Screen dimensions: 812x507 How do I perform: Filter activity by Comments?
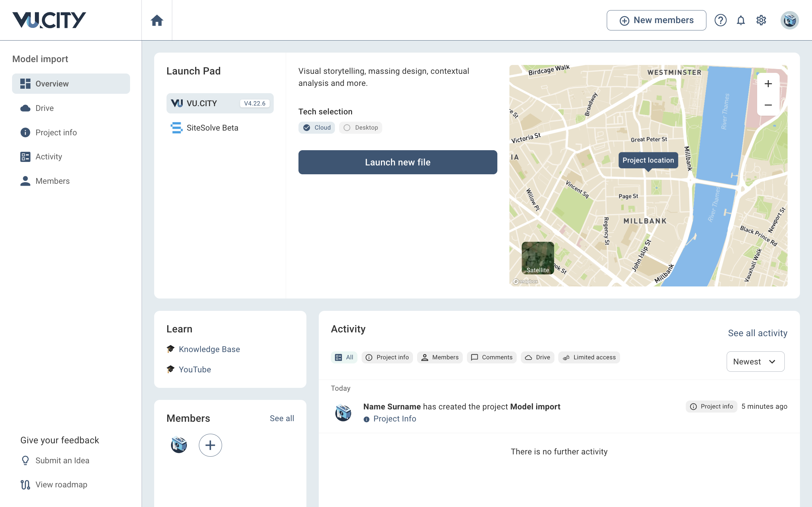pos(492,357)
